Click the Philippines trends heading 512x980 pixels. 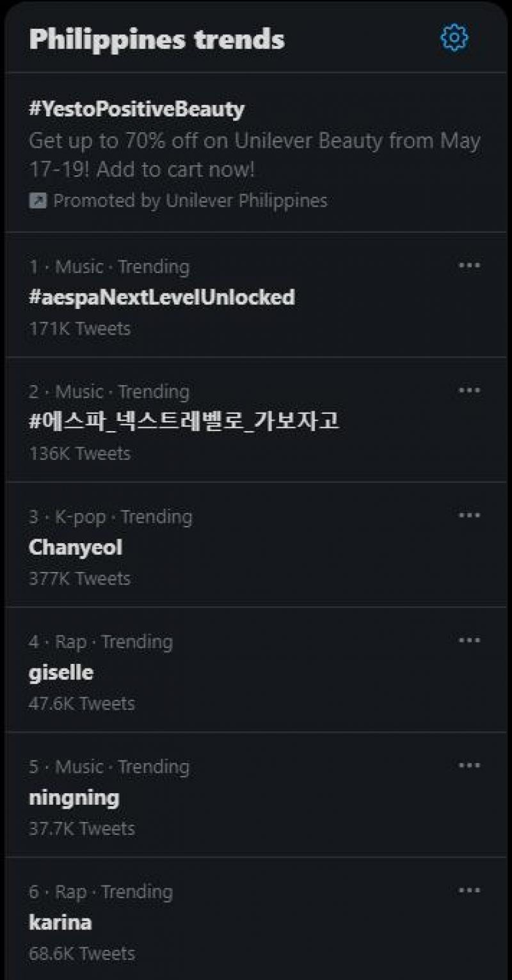[x=157, y=40]
